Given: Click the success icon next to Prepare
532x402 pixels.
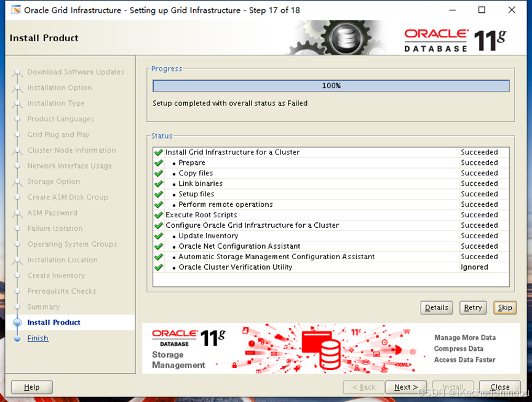Looking at the screenshot, I should 158,163.
